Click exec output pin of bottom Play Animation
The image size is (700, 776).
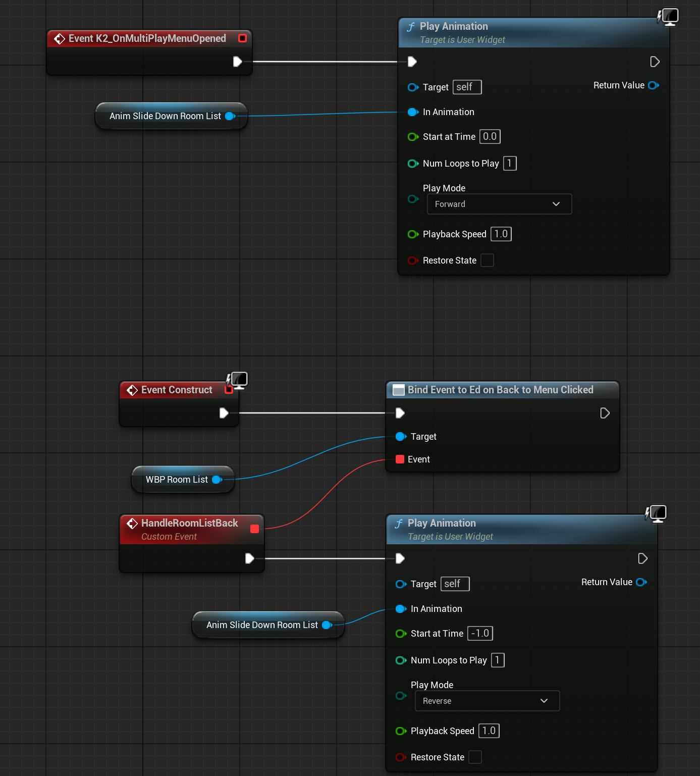[642, 558]
